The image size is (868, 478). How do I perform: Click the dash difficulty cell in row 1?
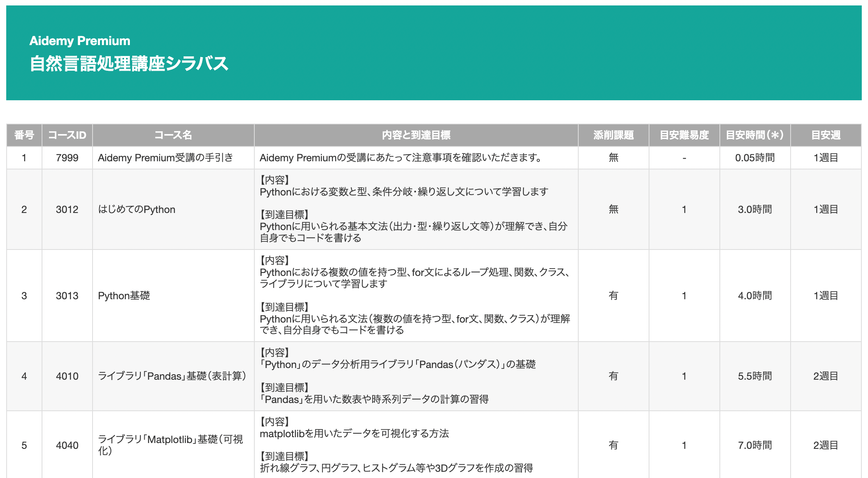point(684,158)
